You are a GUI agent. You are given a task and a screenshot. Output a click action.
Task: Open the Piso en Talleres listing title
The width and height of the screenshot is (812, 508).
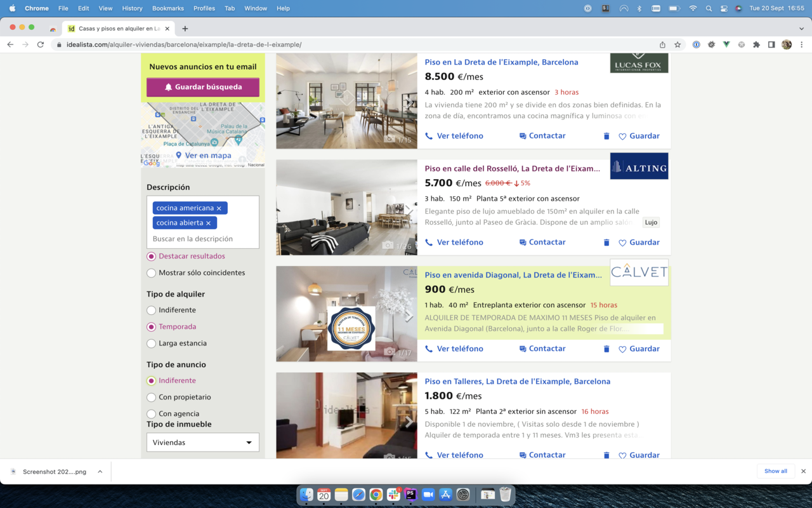[x=518, y=382]
